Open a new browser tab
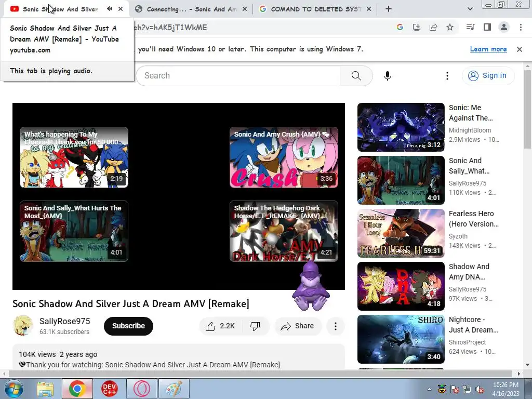 point(389,9)
